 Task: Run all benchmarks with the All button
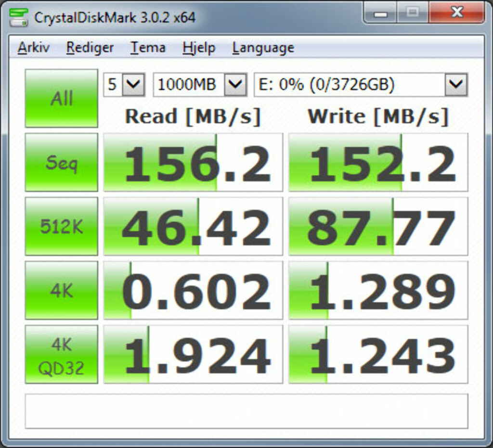point(62,98)
